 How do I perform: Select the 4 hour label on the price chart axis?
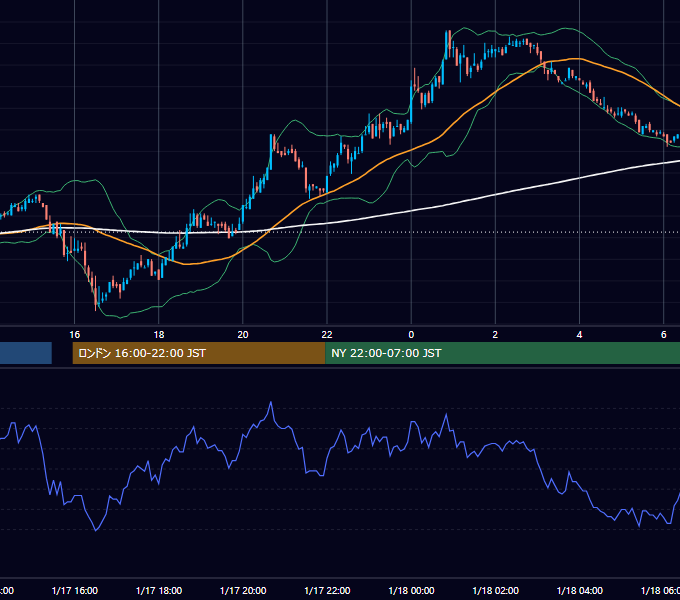[579, 334]
